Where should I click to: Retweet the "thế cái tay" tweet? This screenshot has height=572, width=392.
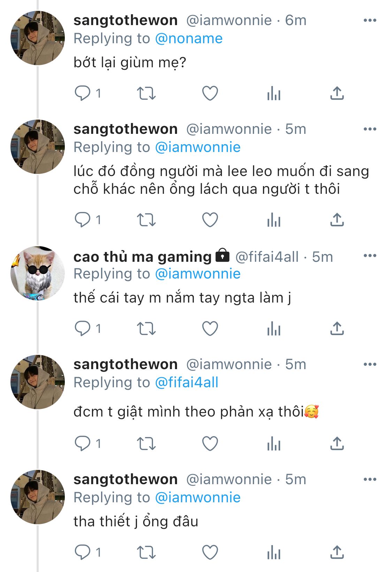(146, 329)
